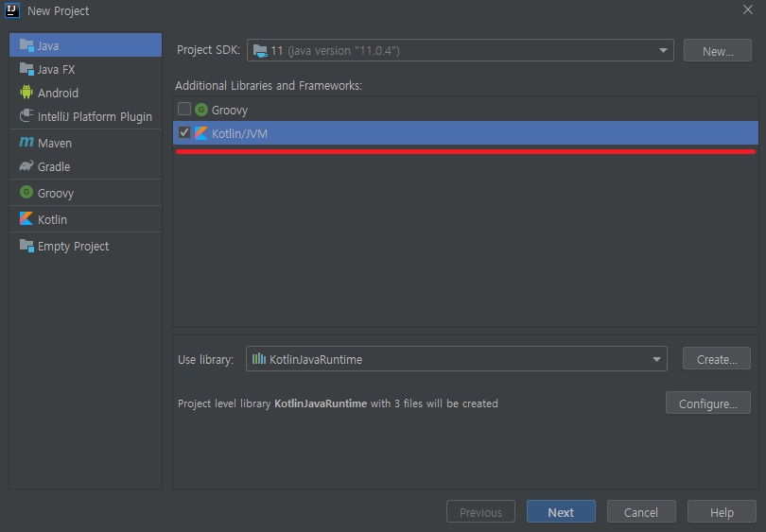Click the Kotlin logo icon in sidebar
The height and width of the screenshot is (532, 766).
coord(26,218)
